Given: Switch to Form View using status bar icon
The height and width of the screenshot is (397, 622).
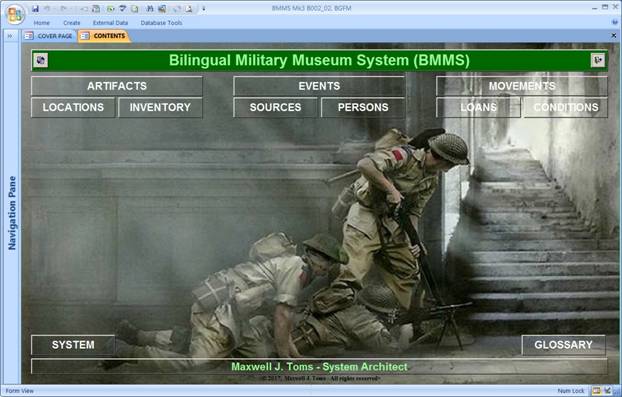Looking at the screenshot, I should pos(596,391).
